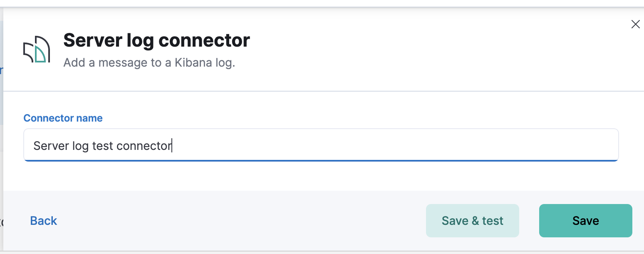Viewport: 644px width, 254px height.
Task: Click the X icon beside the flyout header
Action: coord(635,24)
